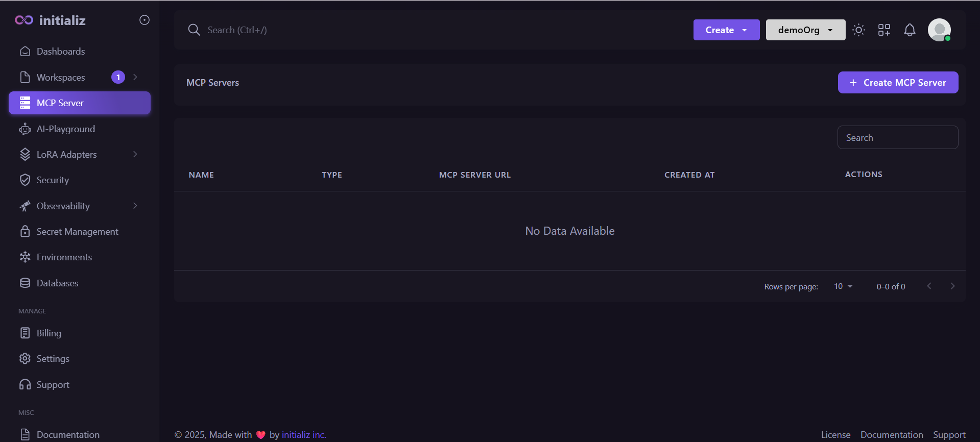Image resolution: width=980 pixels, height=442 pixels.
Task: Click the magnifier icon in the top search
Action: click(194, 30)
